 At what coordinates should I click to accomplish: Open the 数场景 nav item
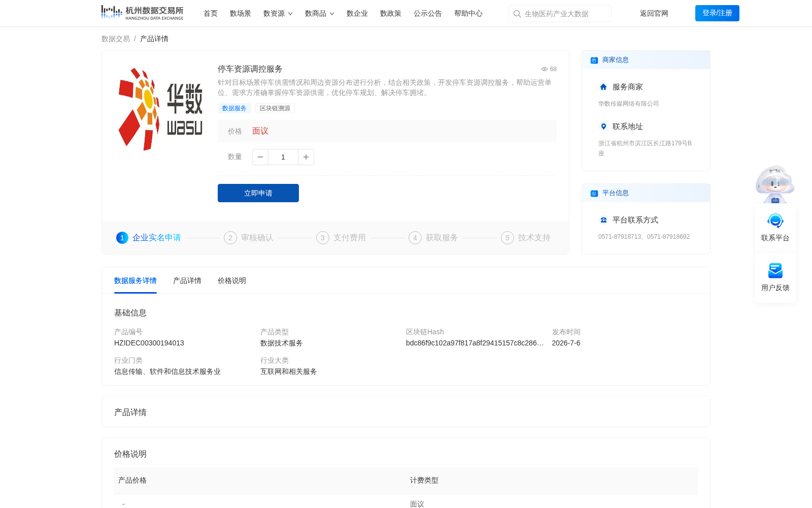[241, 14]
